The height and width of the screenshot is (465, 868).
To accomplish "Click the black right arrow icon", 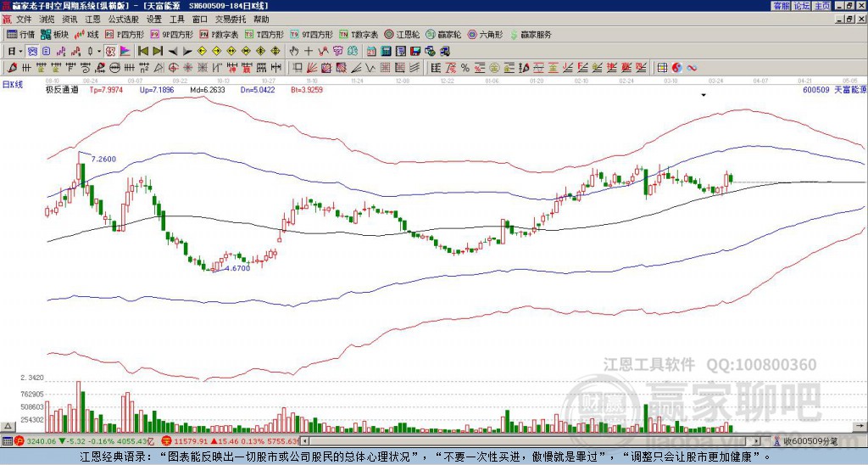I will pos(187,52).
